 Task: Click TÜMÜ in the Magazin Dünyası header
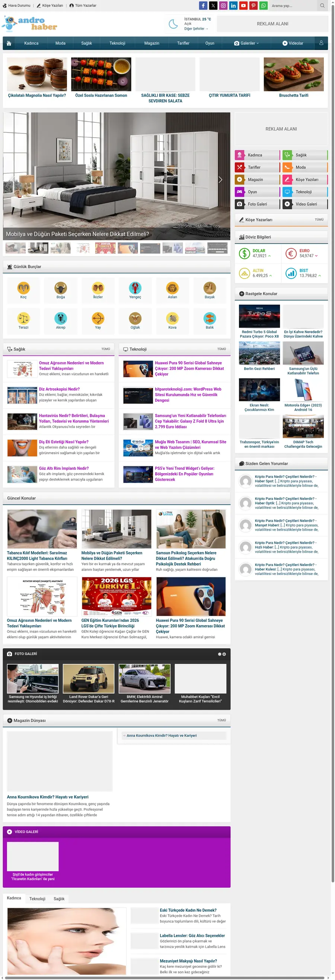click(221, 720)
